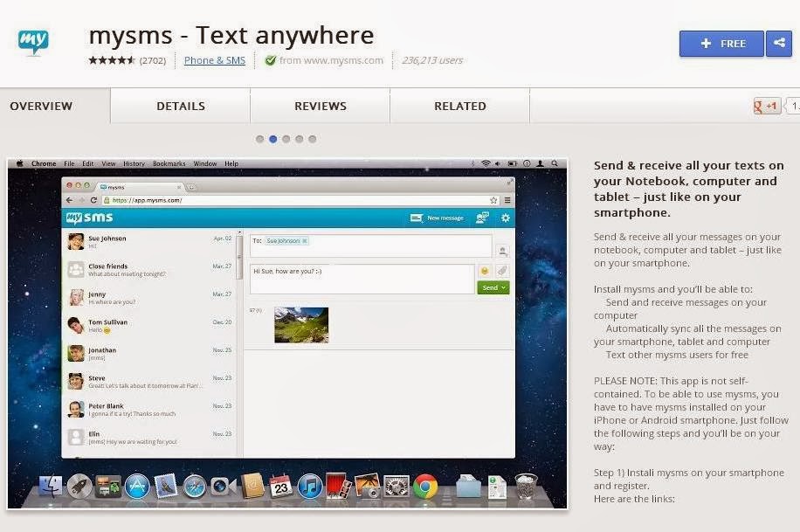Viewport: 800px width, 532px height.
Task: Attach a file using the paperclip icon
Action: click(x=504, y=271)
